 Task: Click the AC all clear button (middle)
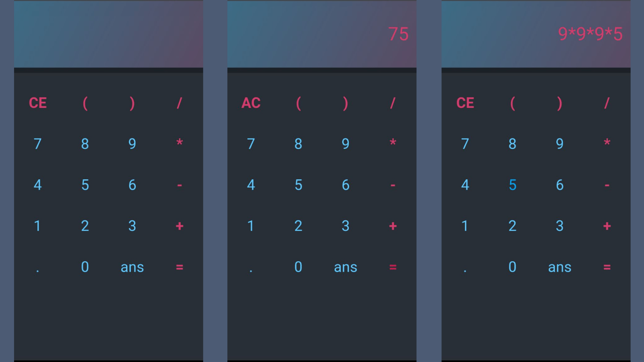coord(250,103)
